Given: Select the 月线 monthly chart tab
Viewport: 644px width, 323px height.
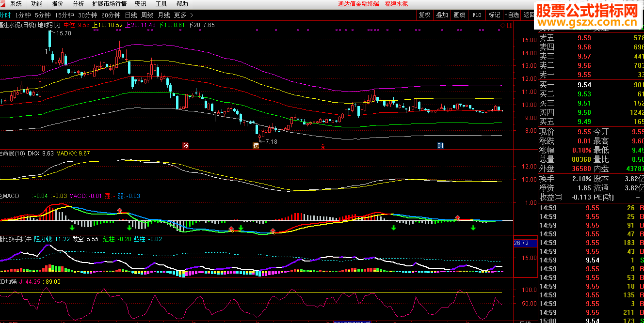Looking at the screenshot, I should click(x=164, y=15).
